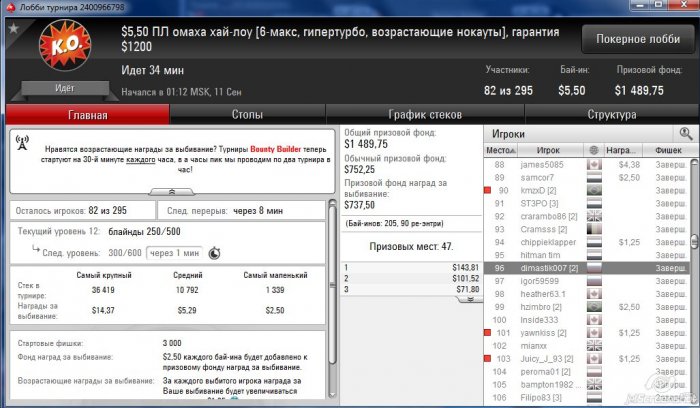The image size is (700, 408).
Task: Click the flag icon for james5085
Action: point(594,165)
